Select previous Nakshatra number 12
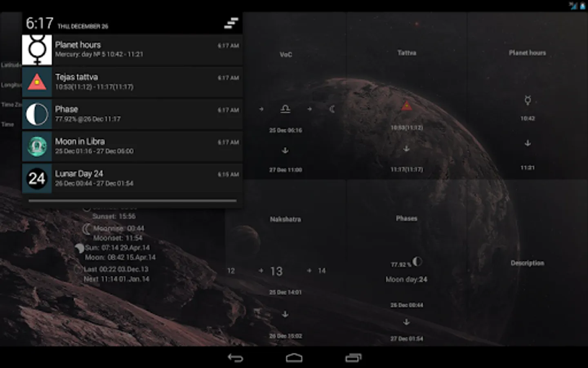The width and height of the screenshot is (588, 368). click(x=231, y=271)
